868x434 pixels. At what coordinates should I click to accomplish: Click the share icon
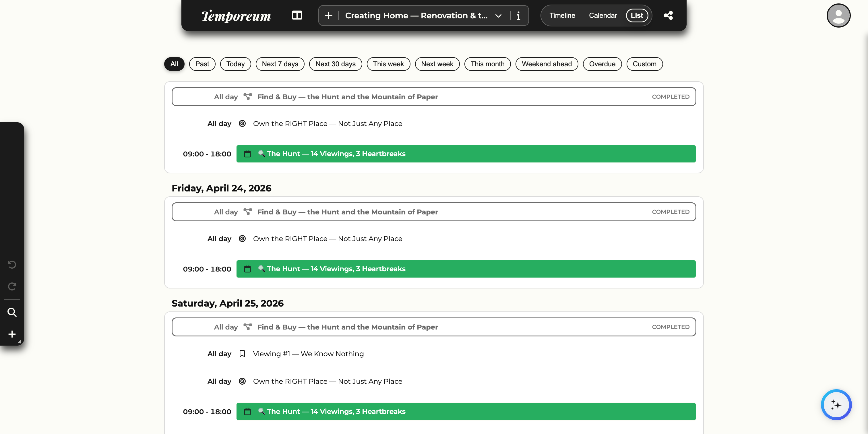point(668,15)
